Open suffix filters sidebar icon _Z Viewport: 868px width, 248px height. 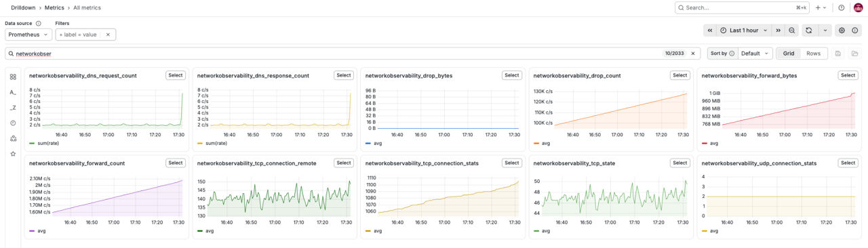pyautogui.click(x=13, y=108)
